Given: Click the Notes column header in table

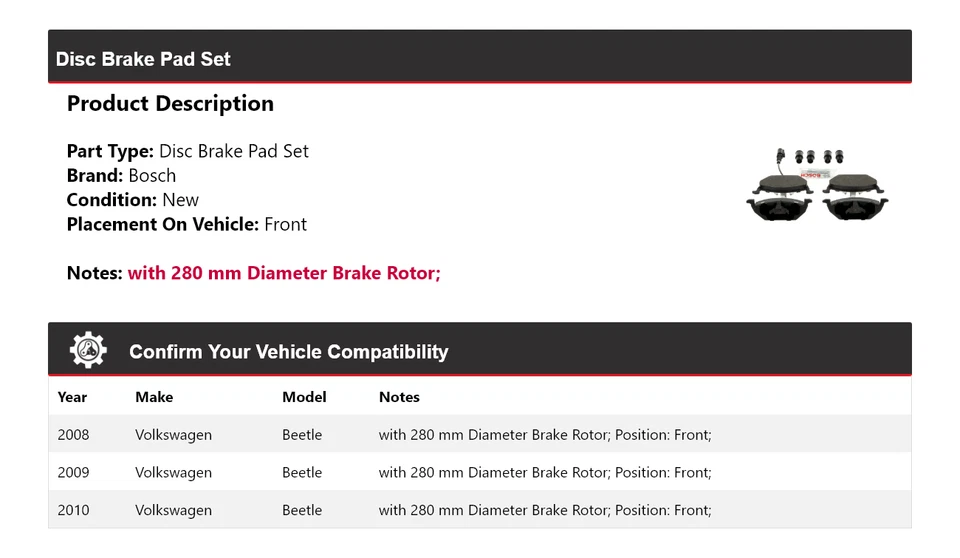Looking at the screenshot, I should [399, 397].
